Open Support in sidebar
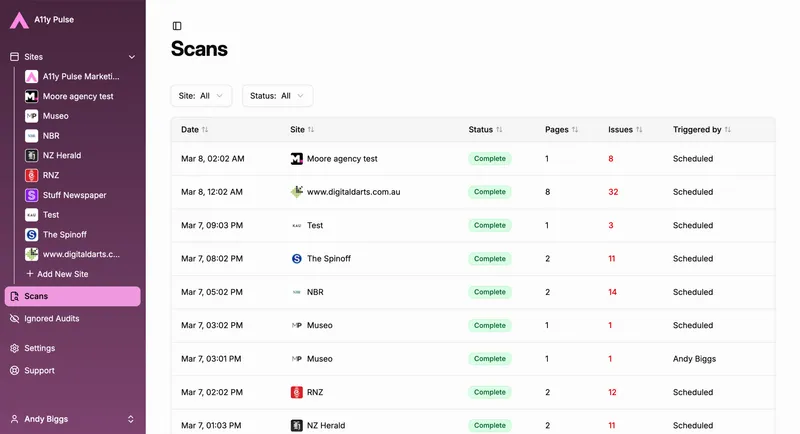 (72, 371)
